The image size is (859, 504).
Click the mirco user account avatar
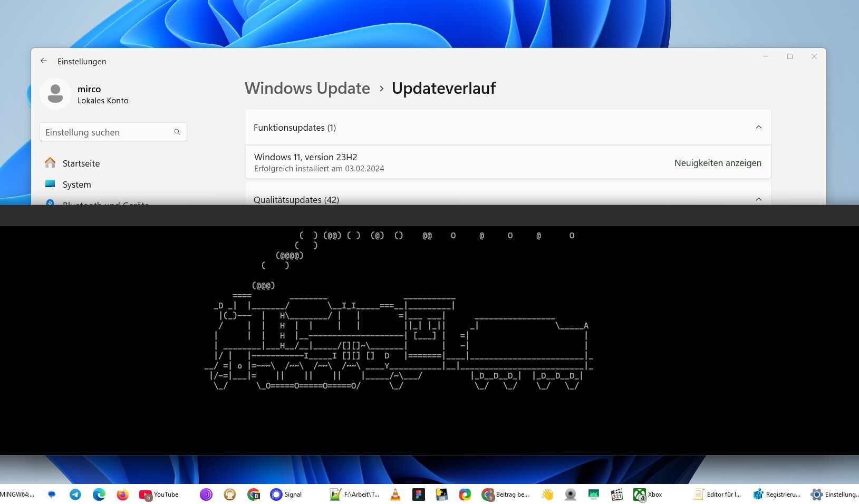pos(55,94)
